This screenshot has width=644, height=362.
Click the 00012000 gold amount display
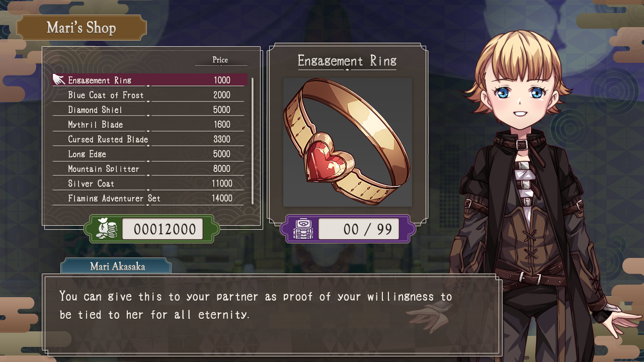click(x=163, y=229)
